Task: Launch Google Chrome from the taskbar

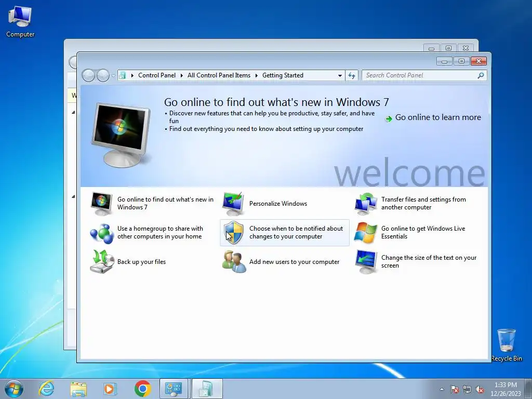Action: point(142,389)
